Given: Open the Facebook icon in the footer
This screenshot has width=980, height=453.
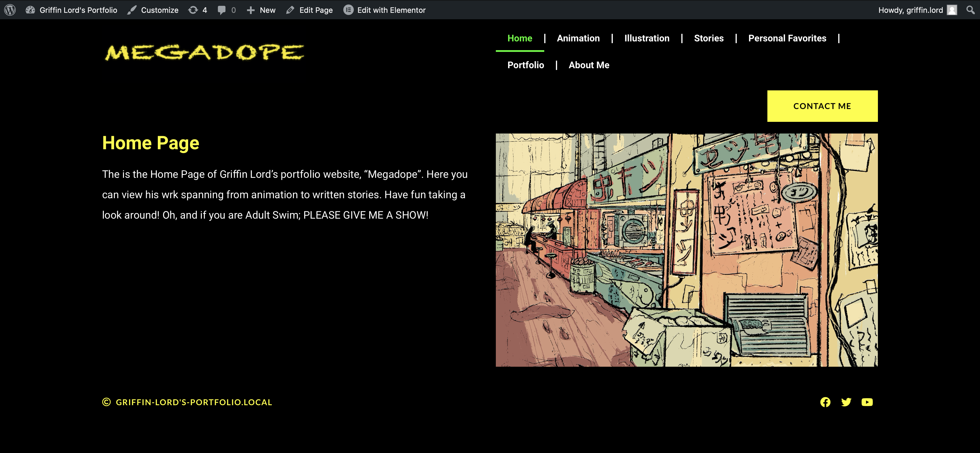Looking at the screenshot, I should 825,402.
